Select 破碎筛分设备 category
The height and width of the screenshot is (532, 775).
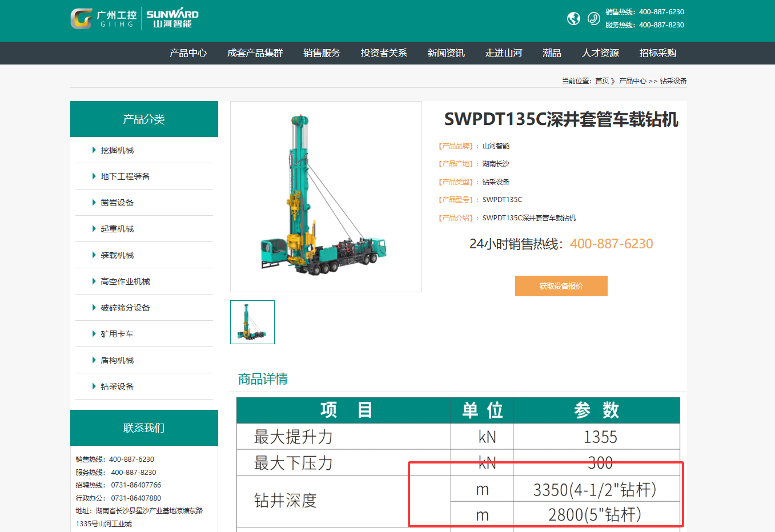coord(125,308)
